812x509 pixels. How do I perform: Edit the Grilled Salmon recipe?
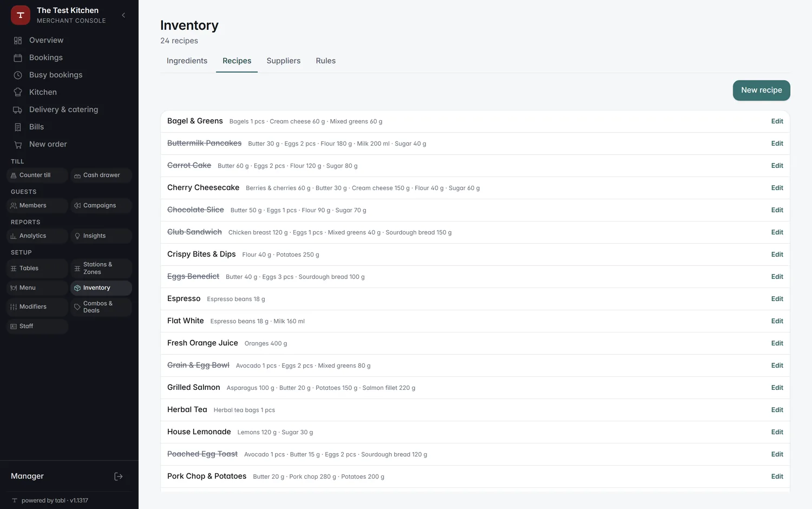click(777, 388)
